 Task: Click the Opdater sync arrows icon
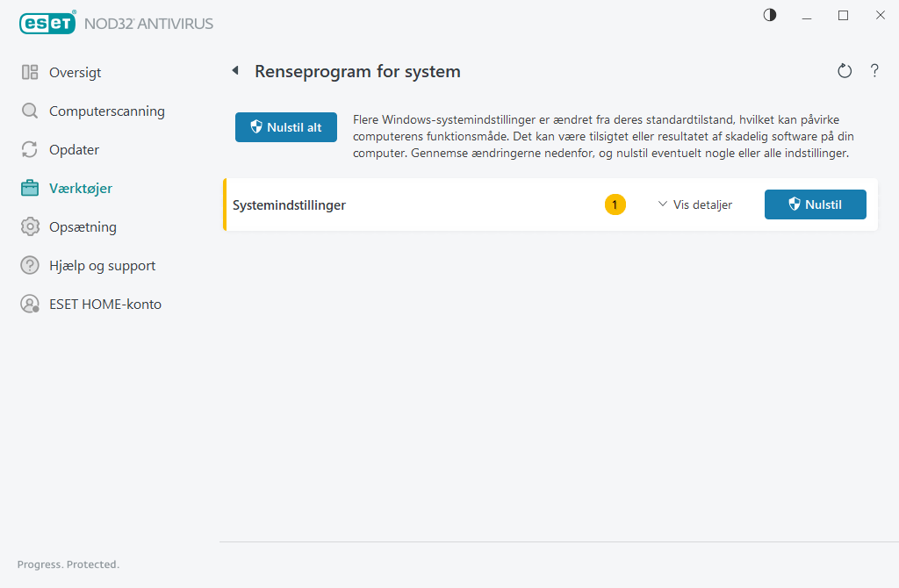click(29, 149)
